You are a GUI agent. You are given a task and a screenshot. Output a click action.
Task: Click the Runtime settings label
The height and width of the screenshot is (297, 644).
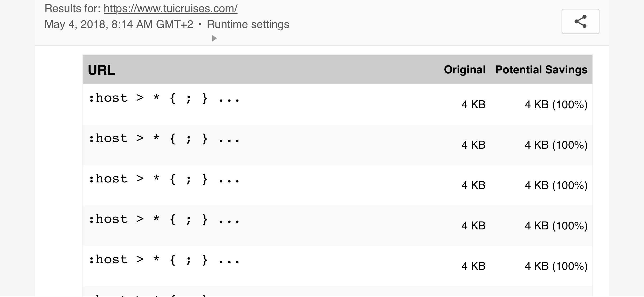248,24
